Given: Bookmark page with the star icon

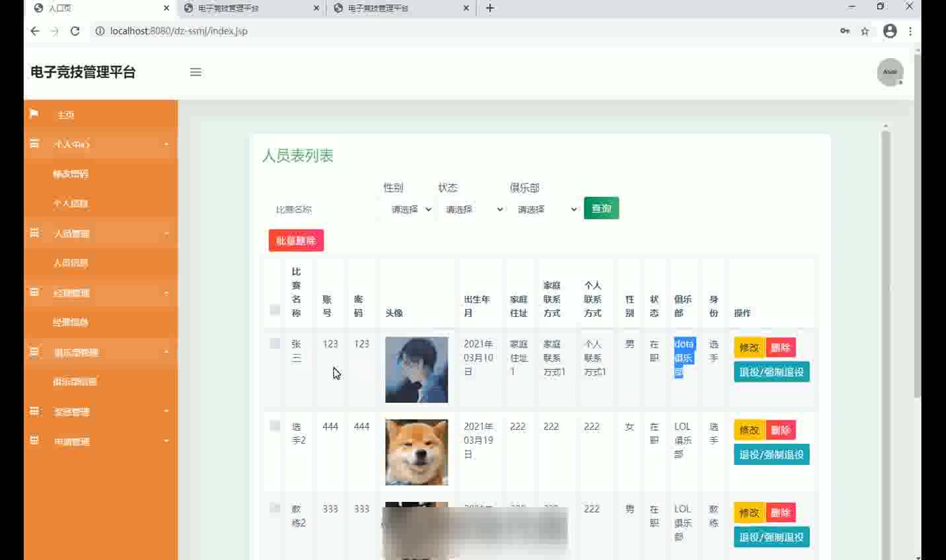Looking at the screenshot, I should click(x=865, y=31).
